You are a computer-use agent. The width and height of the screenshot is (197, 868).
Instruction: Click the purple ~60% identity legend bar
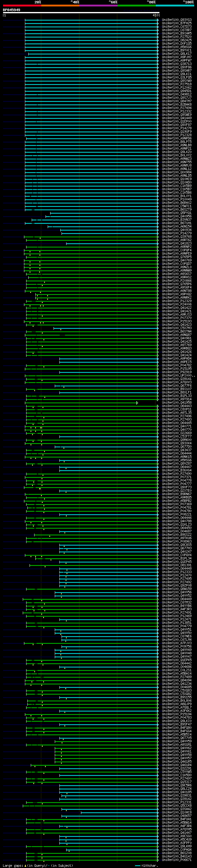tap(98, 6)
